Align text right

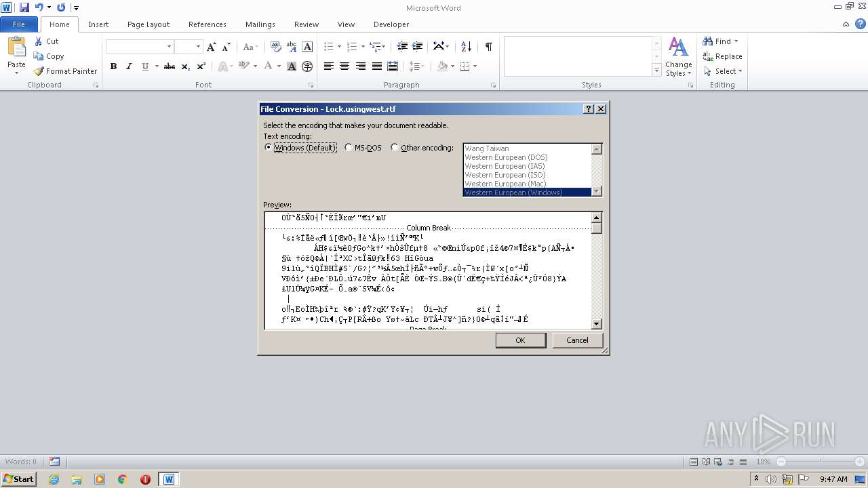(361, 66)
